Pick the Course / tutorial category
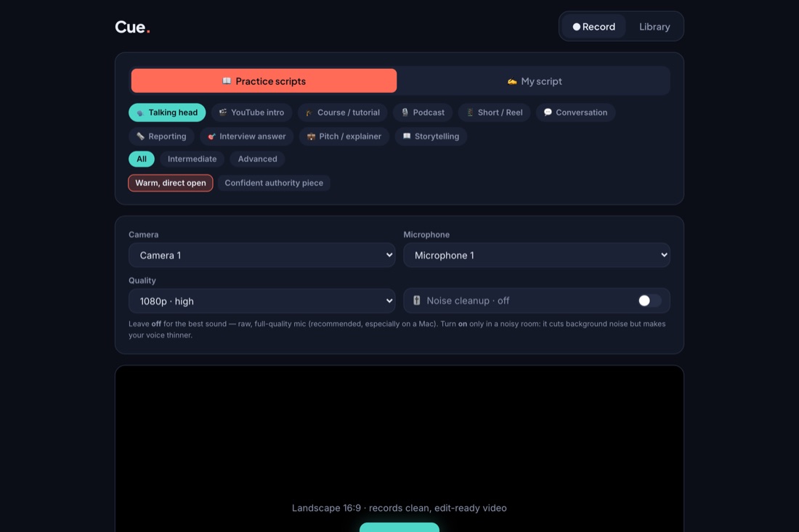 tap(342, 112)
